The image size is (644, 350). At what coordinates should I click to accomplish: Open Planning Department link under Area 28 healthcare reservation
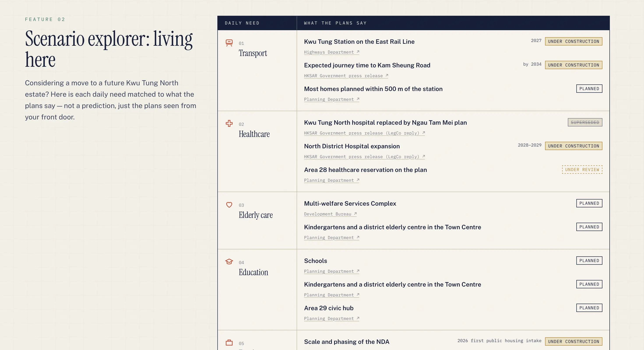pyautogui.click(x=331, y=180)
